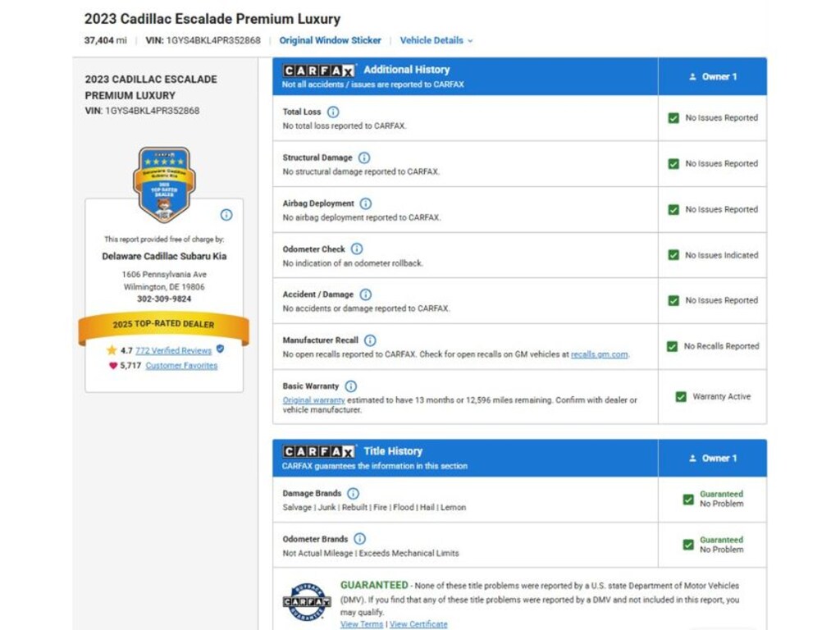Image resolution: width=840 pixels, height=630 pixels.
Task: Click Salvage | Junk | Rebuilt brands text
Action: pos(374,507)
